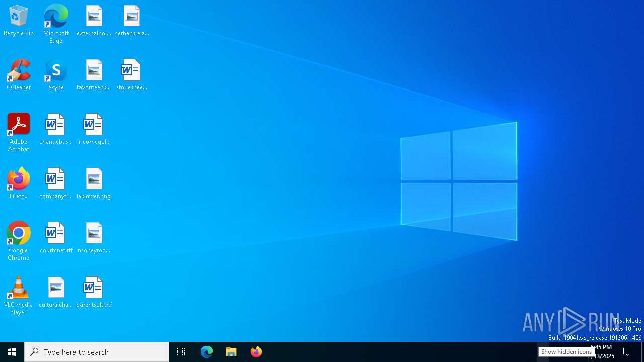The width and height of the screenshot is (644, 362).
Task: Select the externalpol... image file on desktop
Action: (94, 21)
